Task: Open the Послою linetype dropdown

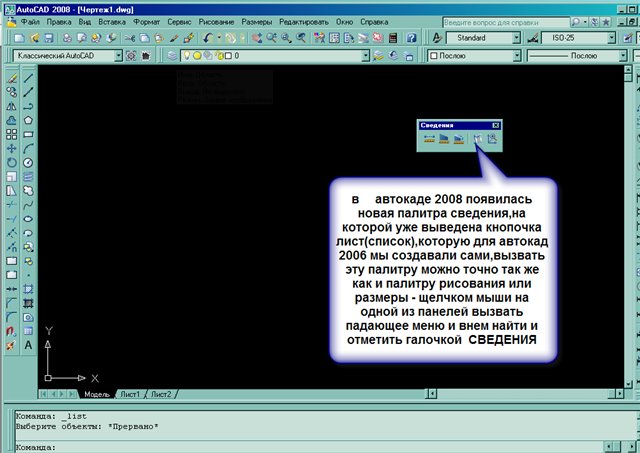Action: 622,56
